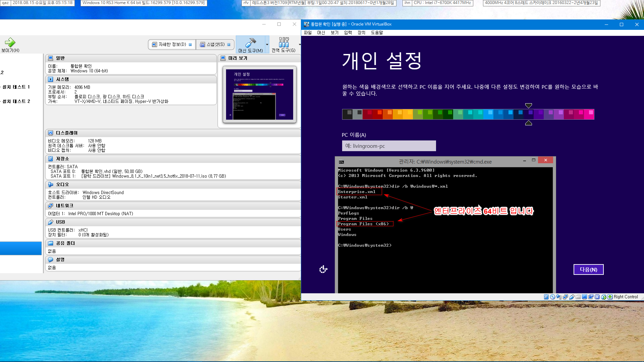644x362 pixels.
Task: Select the dark red first red swatch
Action: point(367,114)
